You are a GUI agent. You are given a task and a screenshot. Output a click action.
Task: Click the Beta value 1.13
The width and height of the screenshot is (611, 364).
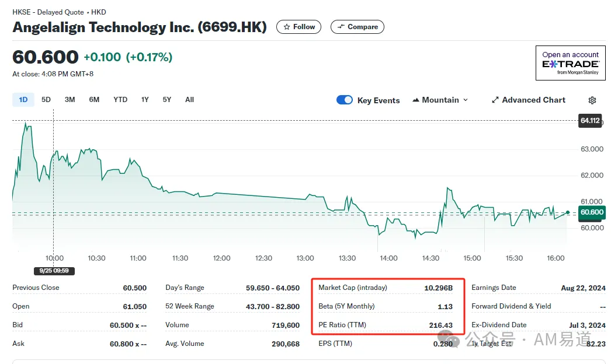(445, 307)
